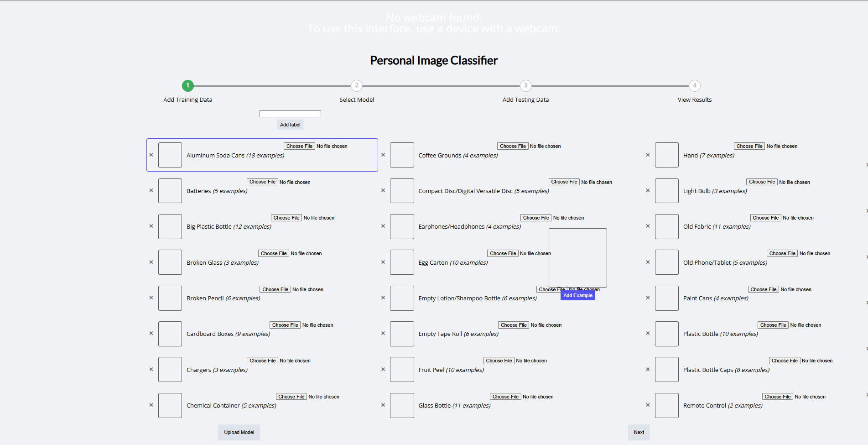Jump to step 3 Add Testing Data
The height and width of the screenshot is (445, 868).
click(525, 86)
